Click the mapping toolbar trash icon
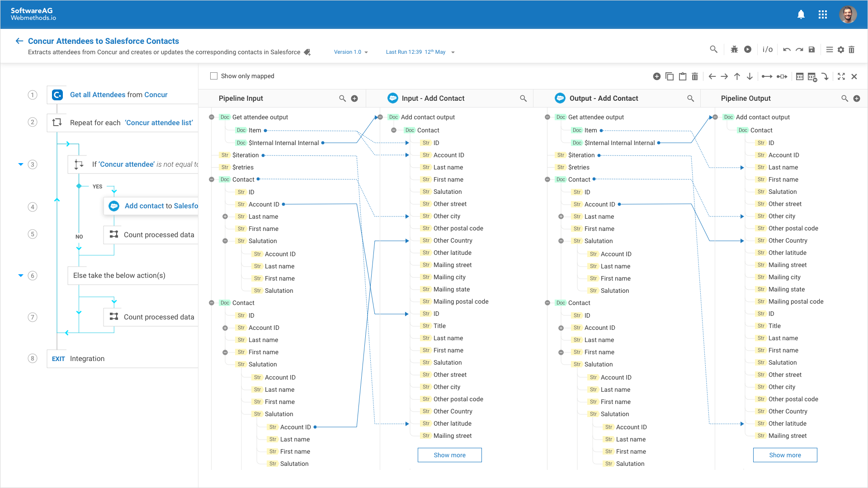 [695, 76]
